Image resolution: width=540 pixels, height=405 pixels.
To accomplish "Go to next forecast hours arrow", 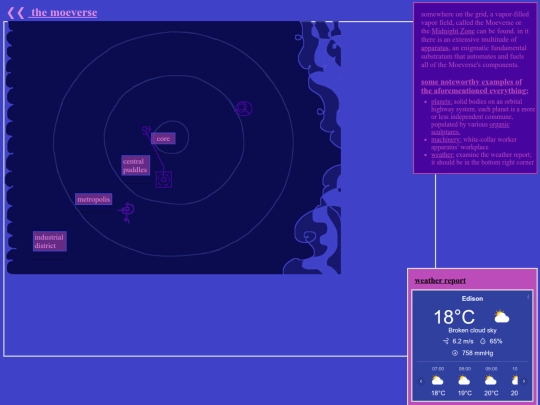I will pos(524,381).
